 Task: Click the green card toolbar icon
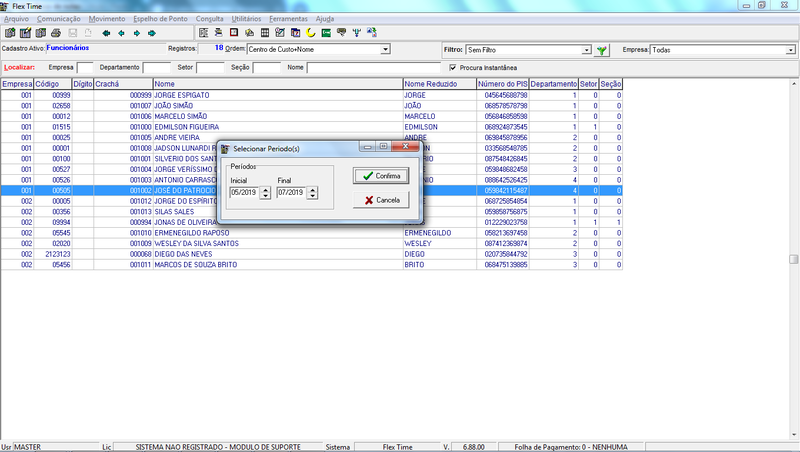[x=326, y=33]
